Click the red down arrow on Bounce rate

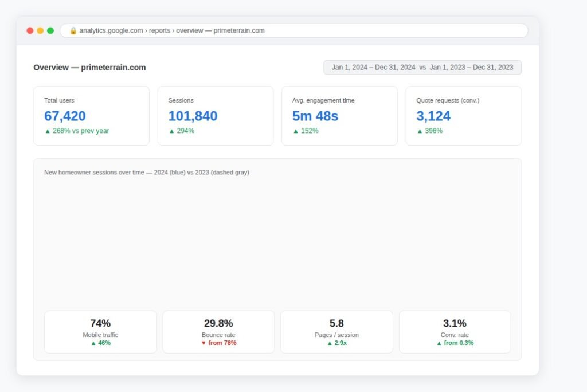[x=204, y=343]
